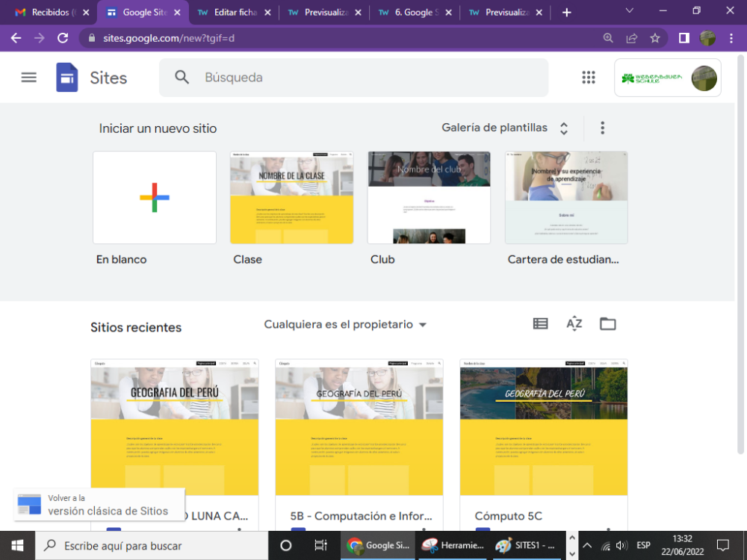This screenshot has width=747, height=560.
Task: Open the file picker folder icon
Action: coord(607,324)
